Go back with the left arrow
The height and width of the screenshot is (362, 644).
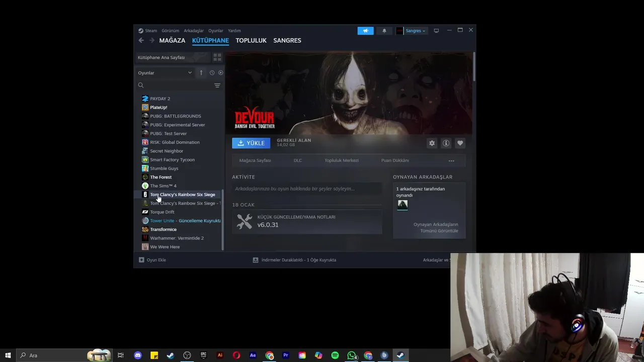[x=141, y=40]
